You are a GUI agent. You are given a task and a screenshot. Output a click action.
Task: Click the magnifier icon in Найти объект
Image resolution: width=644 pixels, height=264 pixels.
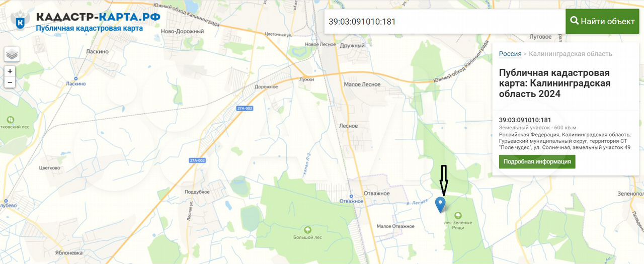pos(574,21)
